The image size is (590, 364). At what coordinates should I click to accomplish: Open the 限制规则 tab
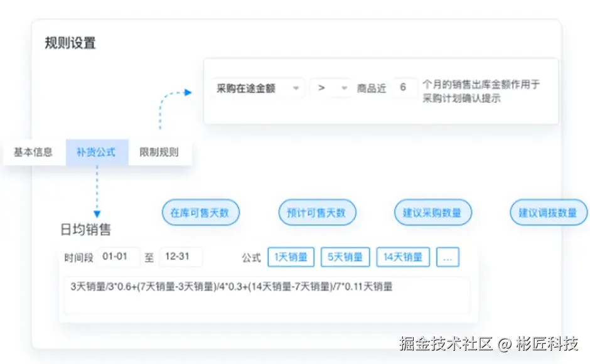159,151
